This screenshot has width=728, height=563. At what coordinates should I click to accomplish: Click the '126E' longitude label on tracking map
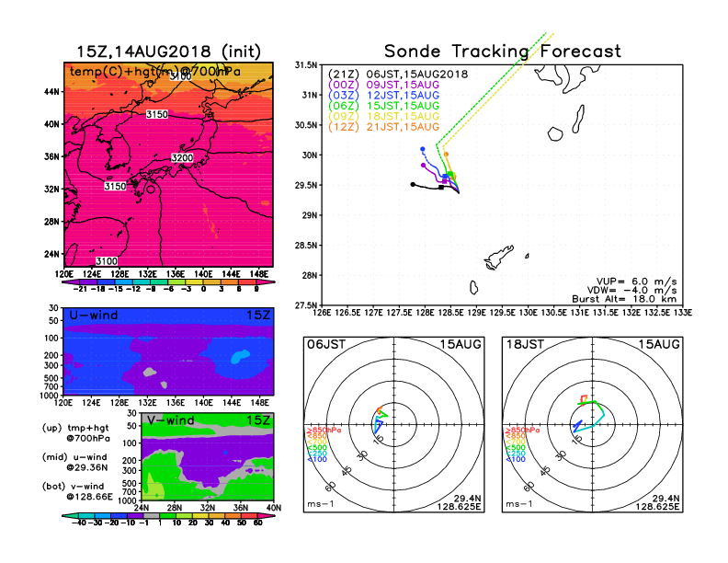click(x=322, y=313)
